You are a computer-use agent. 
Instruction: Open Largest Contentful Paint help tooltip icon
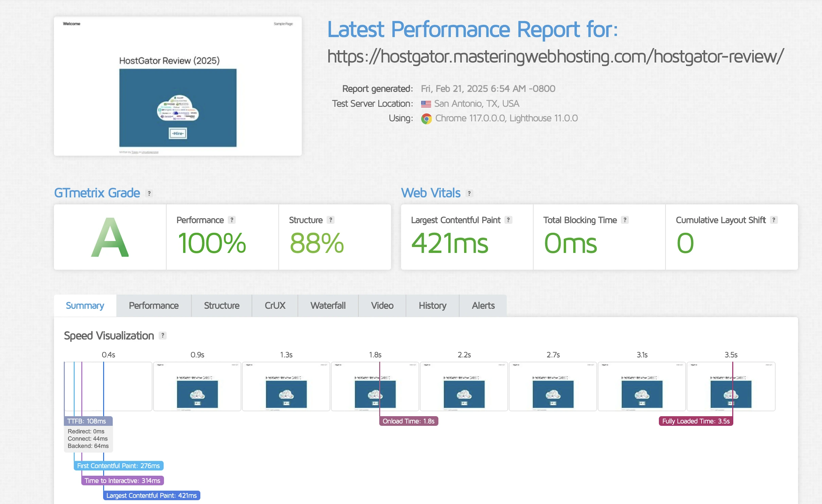[x=508, y=220]
